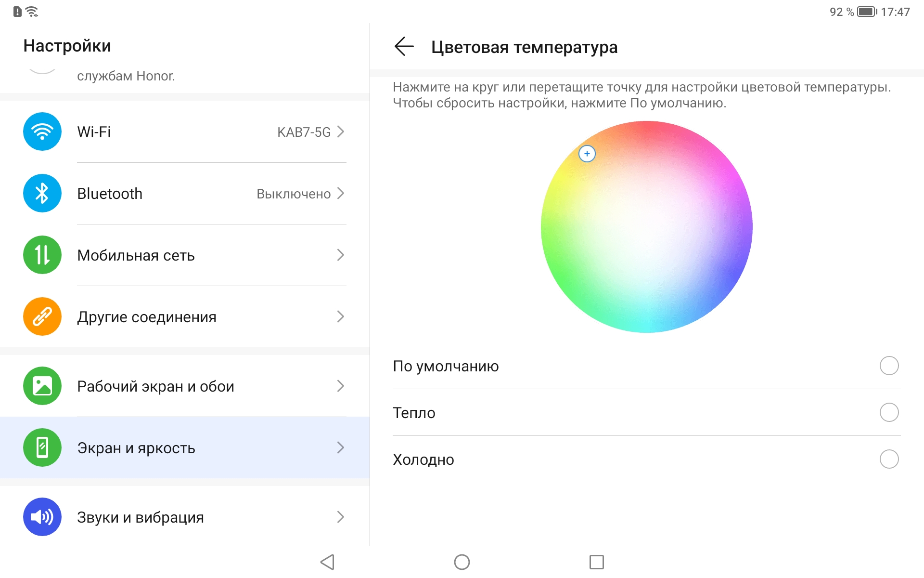Tap the sounds speaker icon
This screenshot has width=924, height=578.
42,517
